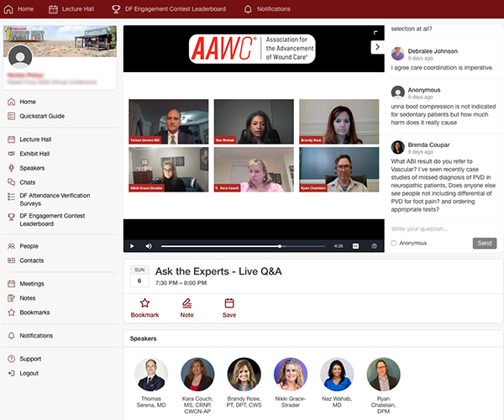
Task: Open Kara Couch speaker profile photo
Action: point(197,375)
